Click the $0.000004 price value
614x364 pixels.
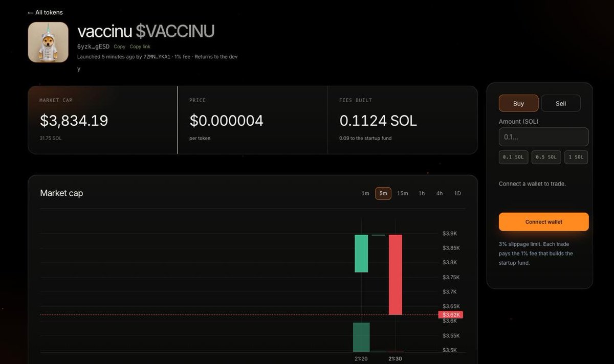(x=227, y=121)
